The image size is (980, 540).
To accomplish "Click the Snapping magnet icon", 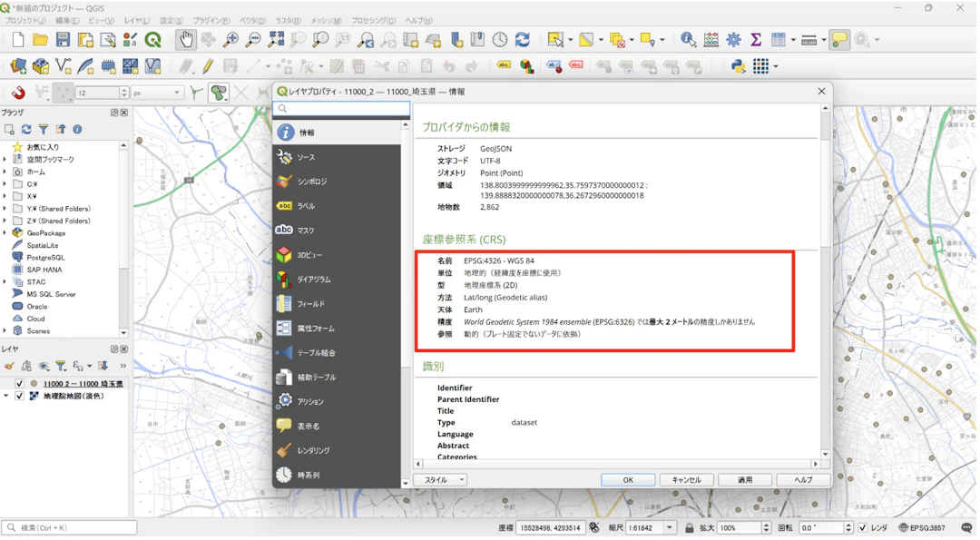I will tap(19, 93).
